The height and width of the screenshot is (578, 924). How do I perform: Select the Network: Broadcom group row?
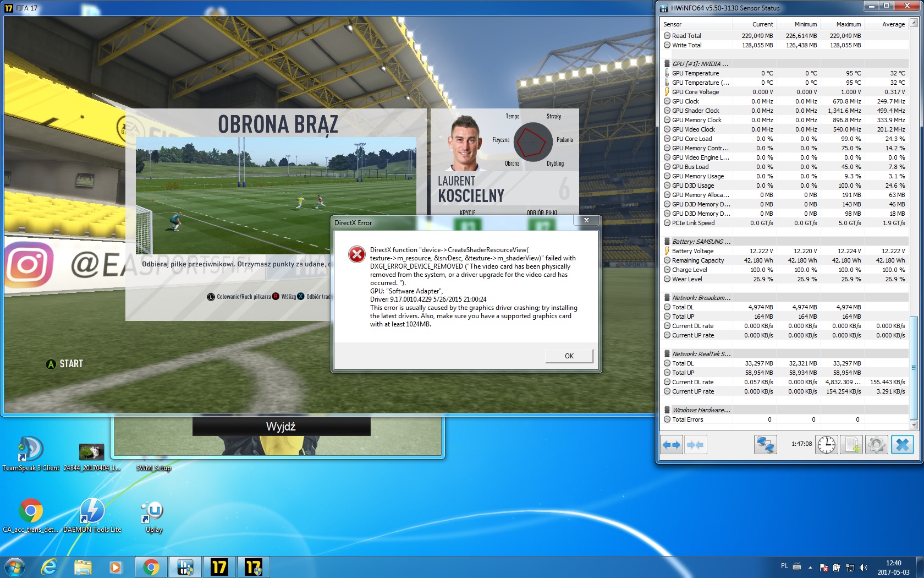pos(785,298)
